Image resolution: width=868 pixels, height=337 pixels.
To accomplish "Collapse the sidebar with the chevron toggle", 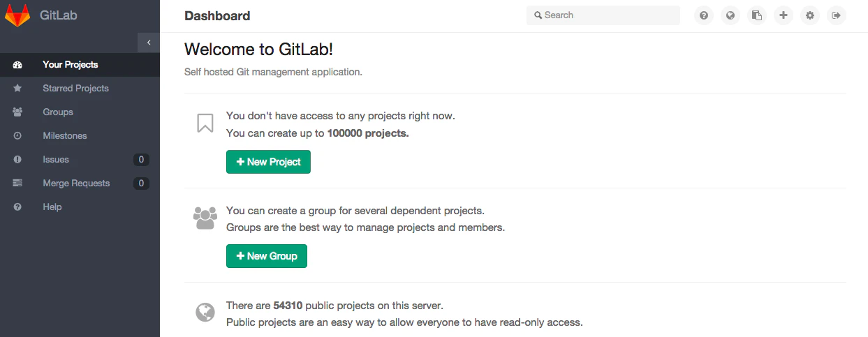I will [x=149, y=43].
